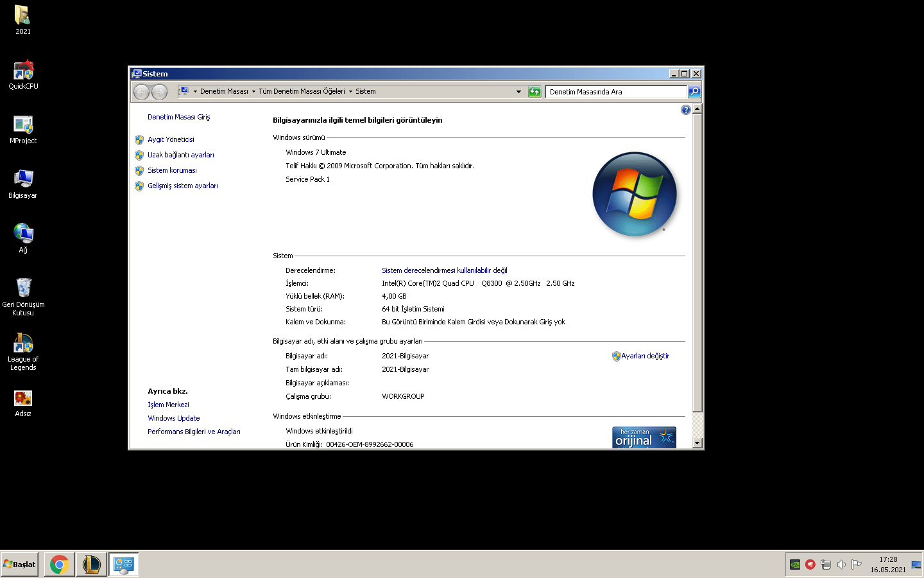The image size is (924, 578).
Task: Click the scrollbar down arrow
Action: click(x=697, y=443)
